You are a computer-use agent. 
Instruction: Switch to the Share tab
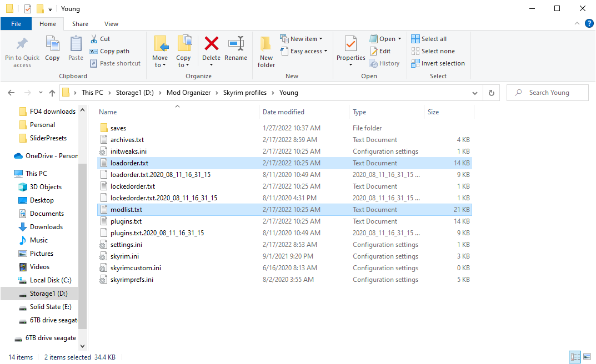click(x=80, y=23)
